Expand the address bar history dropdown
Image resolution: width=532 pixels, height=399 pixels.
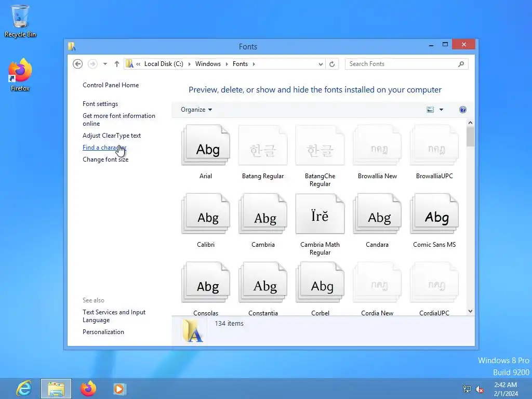click(x=321, y=64)
